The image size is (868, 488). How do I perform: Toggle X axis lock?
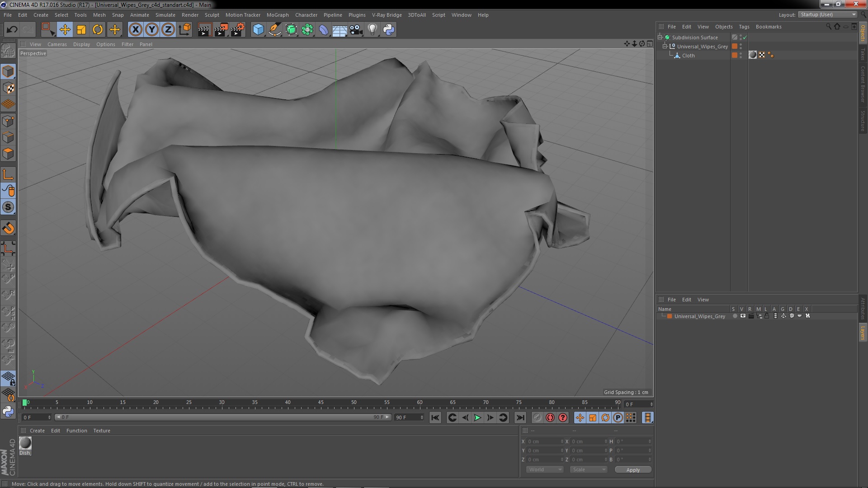click(x=135, y=30)
